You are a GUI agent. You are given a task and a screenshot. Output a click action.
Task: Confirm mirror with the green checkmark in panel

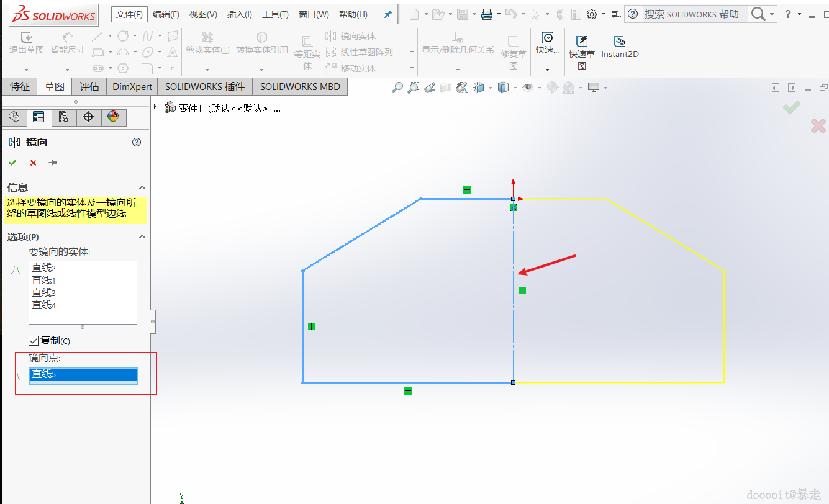pyautogui.click(x=12, y=163)
